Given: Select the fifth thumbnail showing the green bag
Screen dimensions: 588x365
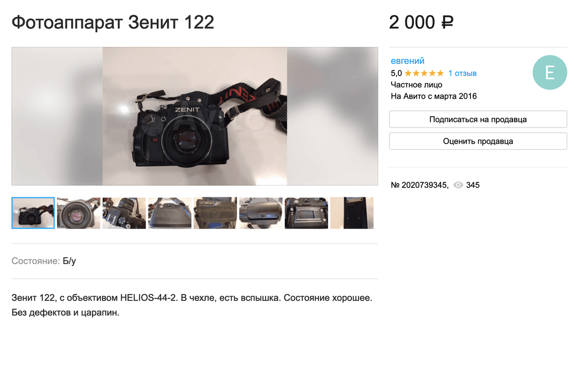Looking at the screenshot, I should [216, 213].
